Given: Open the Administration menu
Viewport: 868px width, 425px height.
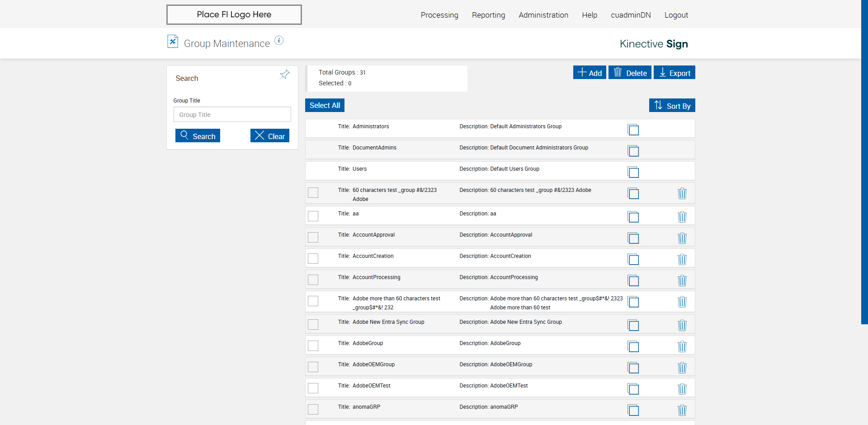Looking at the screenshot, I should pos(543,15).
